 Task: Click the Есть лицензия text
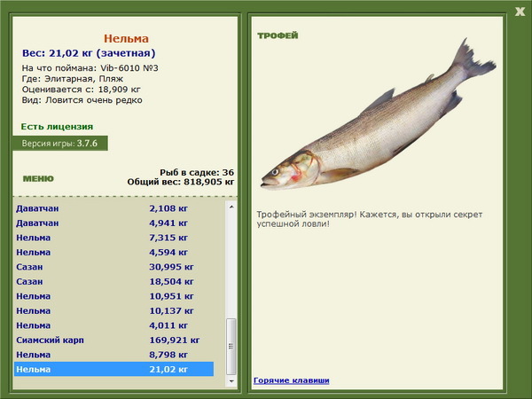click(57, 127)
